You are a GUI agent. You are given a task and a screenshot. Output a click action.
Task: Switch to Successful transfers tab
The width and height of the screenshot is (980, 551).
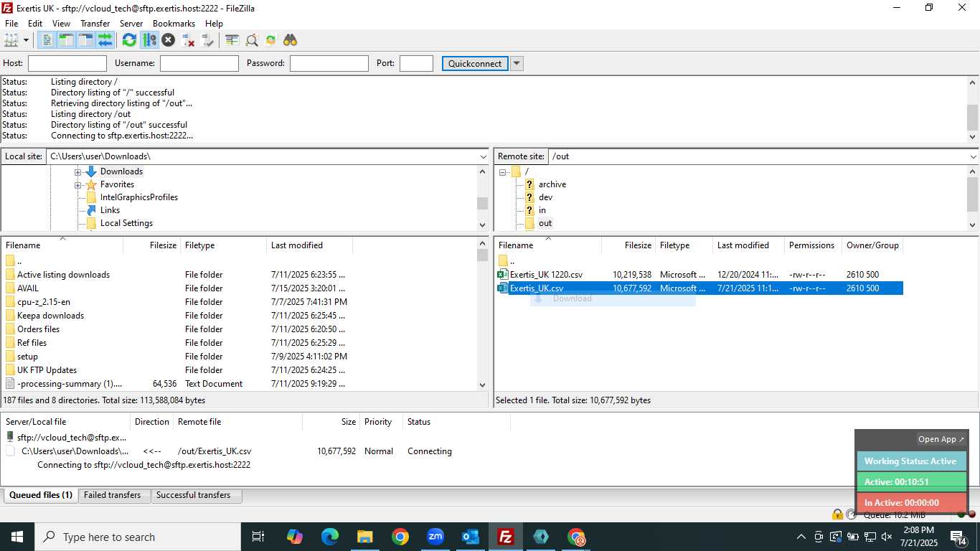(x=194, y=495)
